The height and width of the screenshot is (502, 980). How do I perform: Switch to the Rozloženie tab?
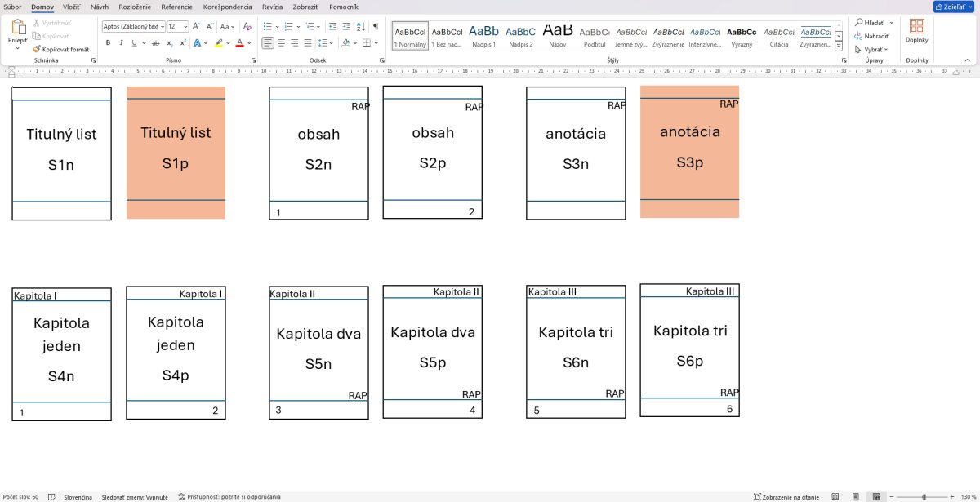135,6
